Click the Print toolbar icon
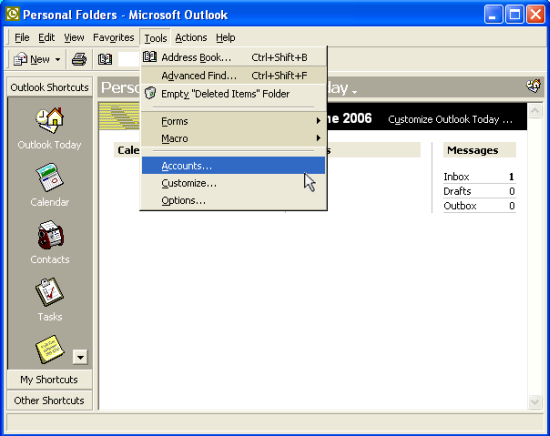The height and width of the screenshot is (436, 550). pyautogui.click(x=79, y=59)
